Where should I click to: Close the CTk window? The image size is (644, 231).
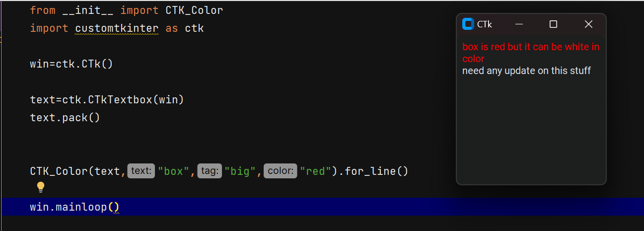[588, 24]
